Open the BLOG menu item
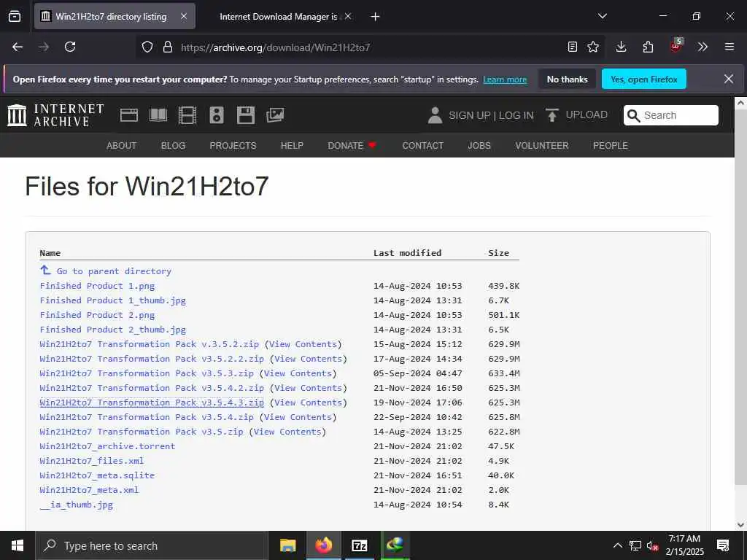The height and width of the screenshot is (560, 747). [x=173, y=145]
